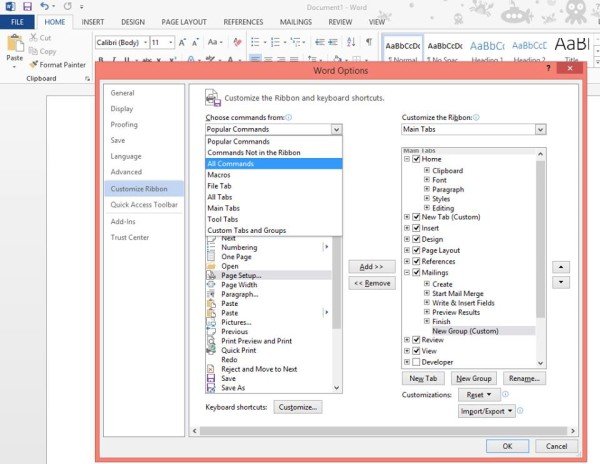Uncheck the Page Layout checkbox
The image size is (600, 464).
point(416,250)
